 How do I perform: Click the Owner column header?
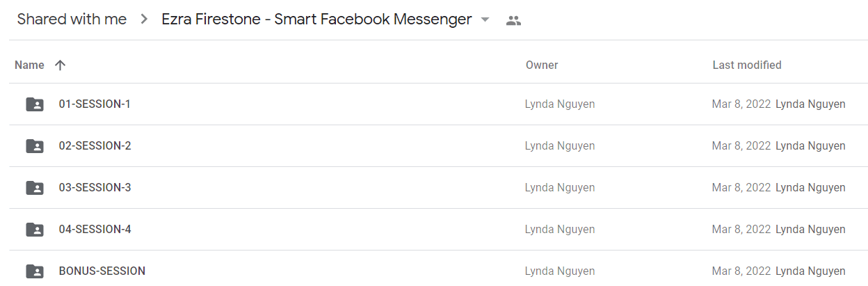tap(542, 65)
